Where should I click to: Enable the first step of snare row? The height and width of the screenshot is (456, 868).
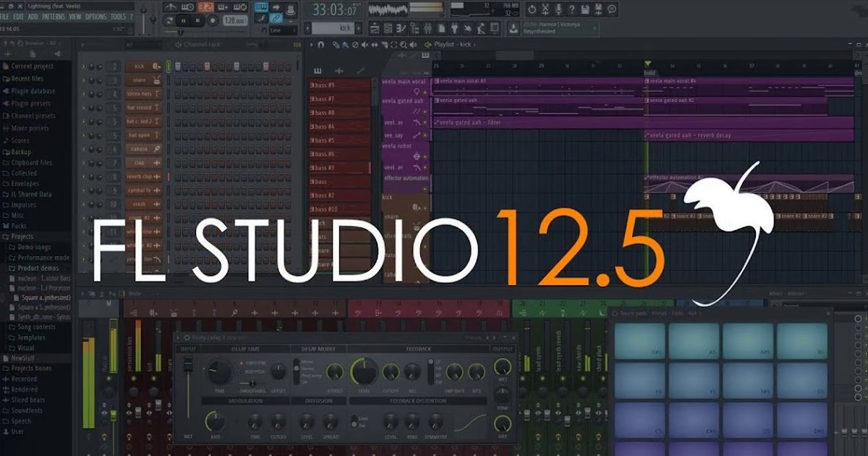(x=177, y=80)
